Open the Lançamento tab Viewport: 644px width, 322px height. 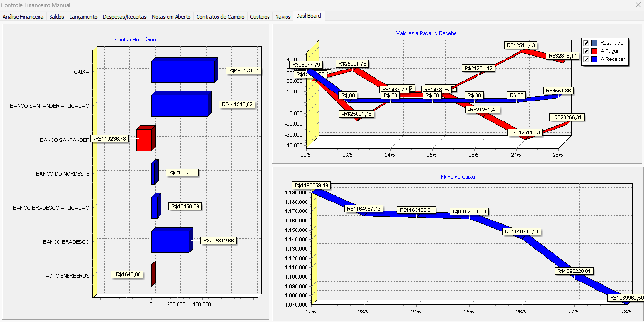83,17
